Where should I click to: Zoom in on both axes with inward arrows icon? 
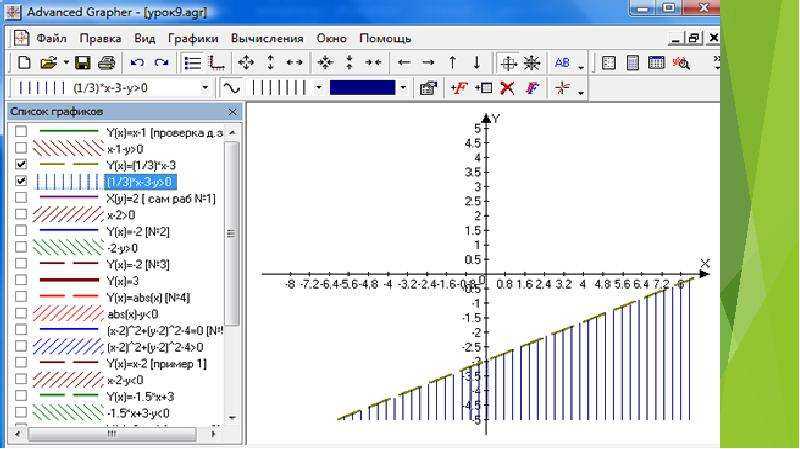(325, 63)
